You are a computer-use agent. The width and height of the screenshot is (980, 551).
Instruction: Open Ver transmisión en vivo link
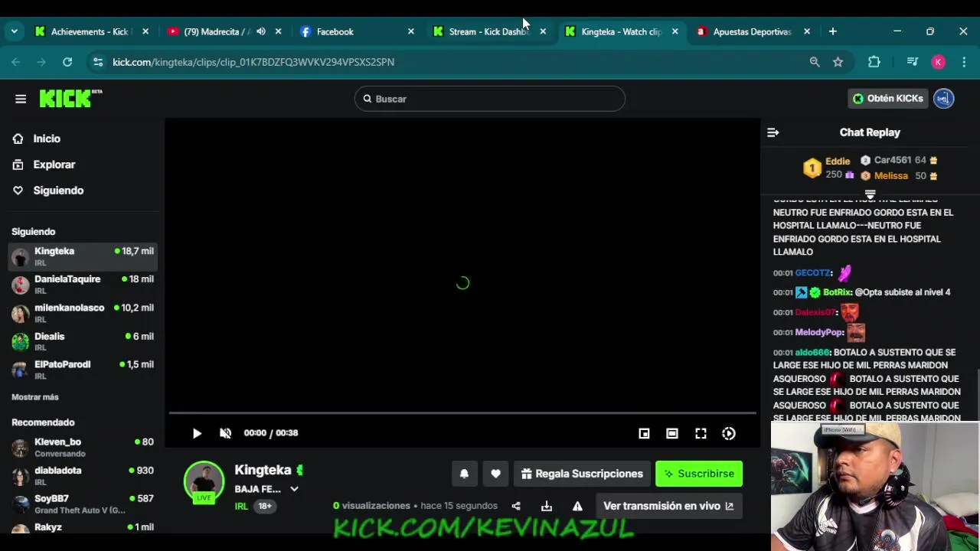(668, 506)
